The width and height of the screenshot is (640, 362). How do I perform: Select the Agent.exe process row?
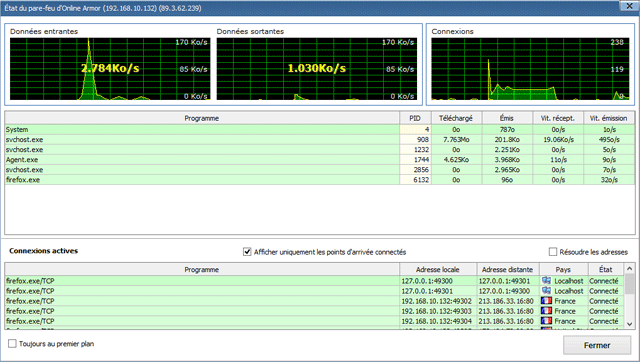tap(320, 160)
